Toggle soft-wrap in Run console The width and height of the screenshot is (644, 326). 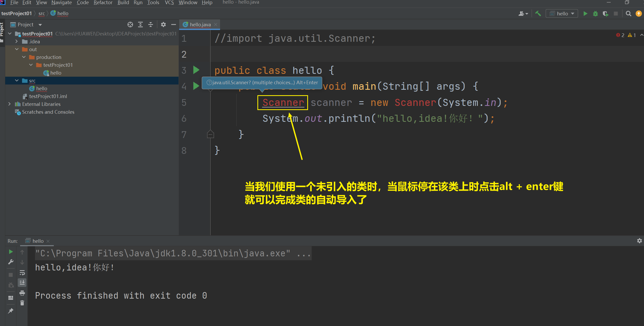click(22, 273)
